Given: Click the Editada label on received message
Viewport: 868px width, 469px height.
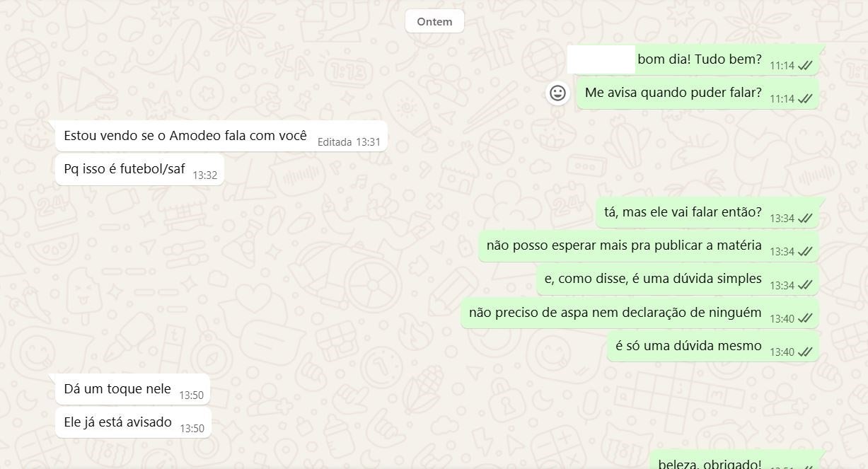Looking at the screenshot, I should point(335,142).
